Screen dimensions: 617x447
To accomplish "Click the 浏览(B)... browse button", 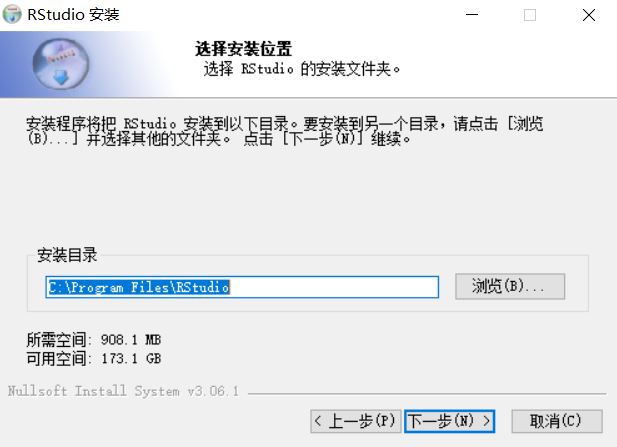I will click(510, 286).
